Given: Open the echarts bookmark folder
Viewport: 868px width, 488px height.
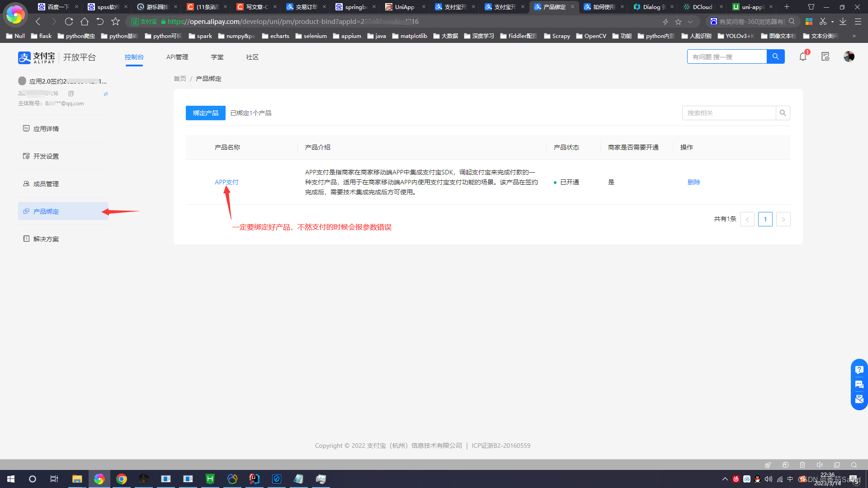Looking at the screenshot, I should [276, 36].
